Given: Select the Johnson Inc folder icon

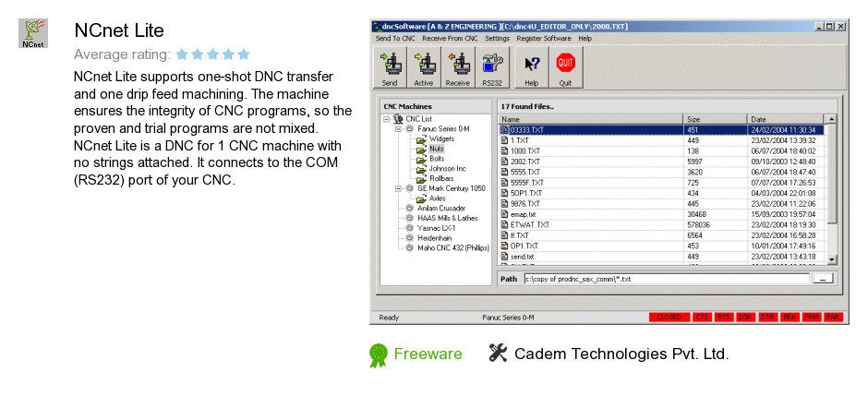Looking at the screenshot, I should [x=421, y=169].
